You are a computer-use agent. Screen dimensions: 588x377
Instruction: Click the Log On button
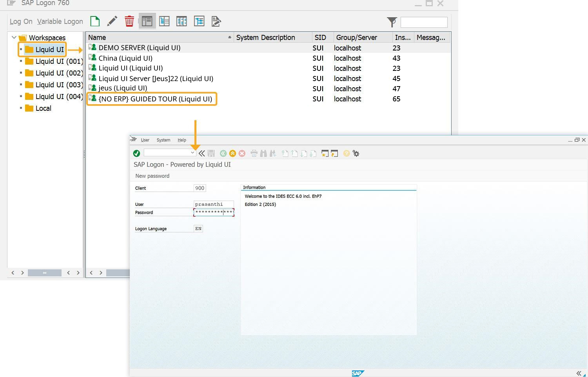(x=21, y=22)
